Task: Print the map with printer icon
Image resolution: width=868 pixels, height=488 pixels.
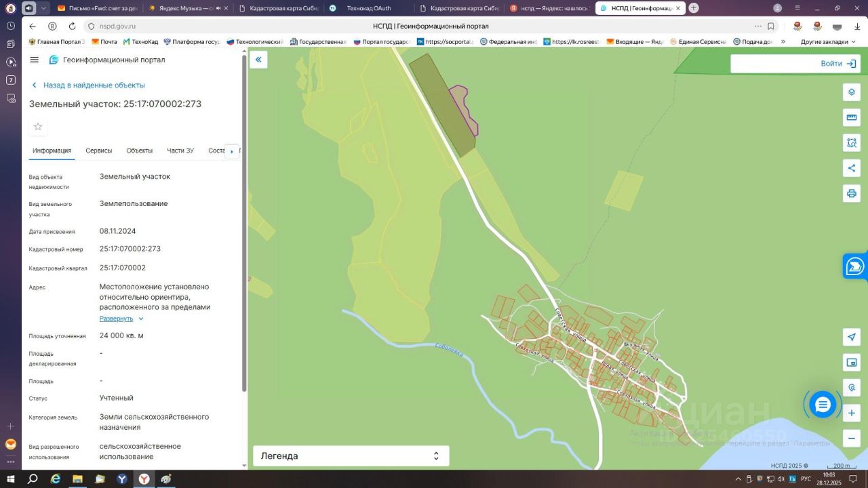Action: click(852, 193)
